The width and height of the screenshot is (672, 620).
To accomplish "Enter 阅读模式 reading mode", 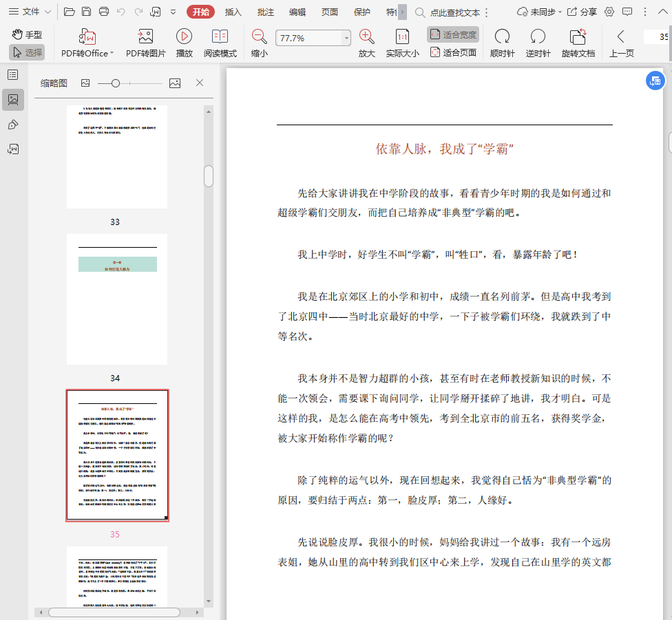I will click(220, 37).
